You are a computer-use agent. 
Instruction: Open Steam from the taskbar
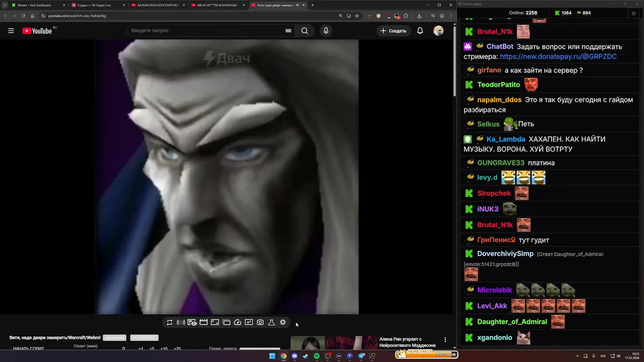(x=305, y=356)
